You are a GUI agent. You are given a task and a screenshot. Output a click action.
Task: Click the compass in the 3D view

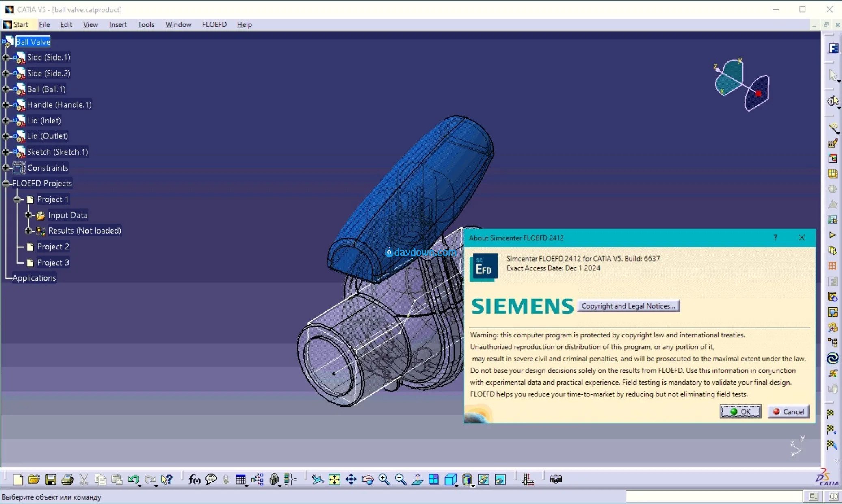pyautogui.click(x=742, y=85)
